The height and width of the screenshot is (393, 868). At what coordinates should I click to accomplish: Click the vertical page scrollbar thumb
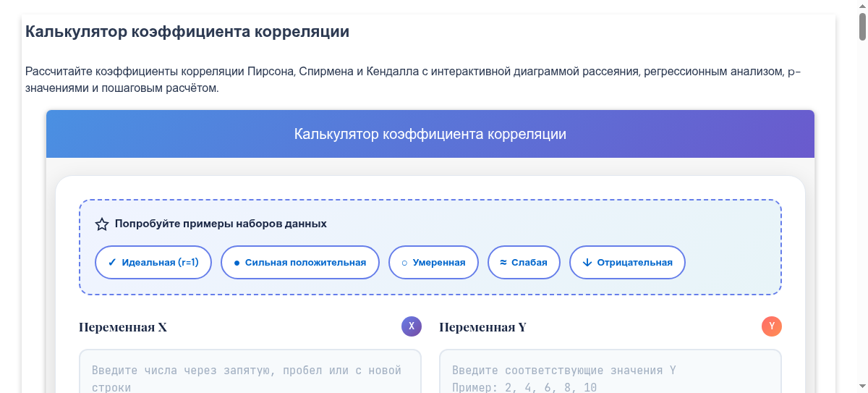[x=862, y=22]
